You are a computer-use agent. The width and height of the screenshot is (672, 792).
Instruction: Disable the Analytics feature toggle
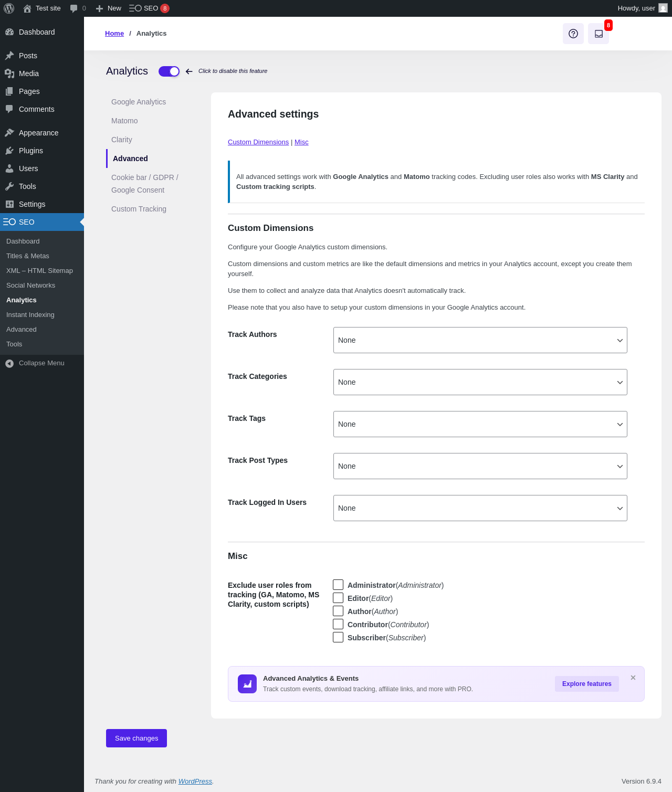(169, 71)
